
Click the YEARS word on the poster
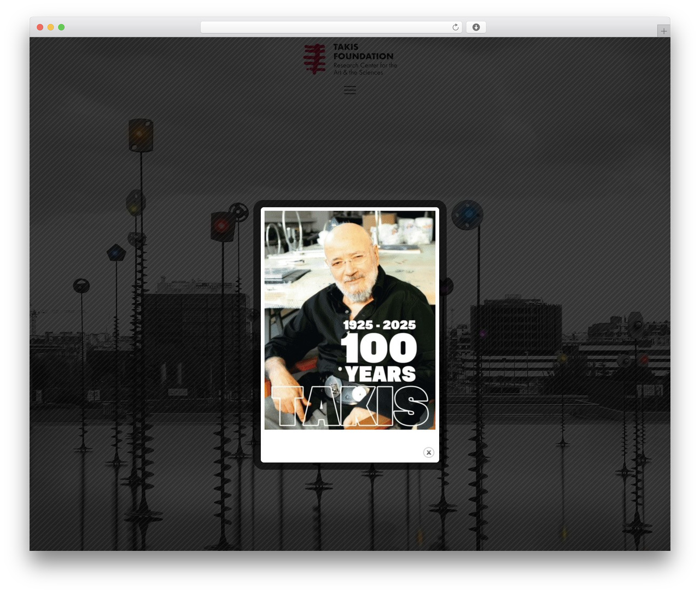[x=381, y=374]
